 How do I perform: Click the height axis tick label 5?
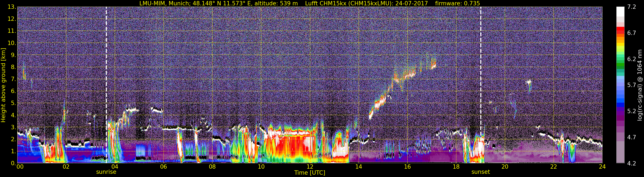click(13, 103)
